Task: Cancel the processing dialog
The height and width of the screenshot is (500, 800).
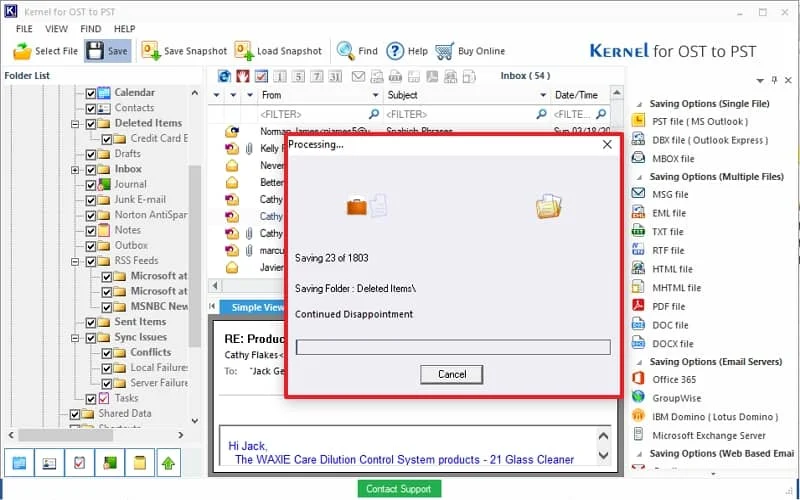Action: (x=452, y=374)
